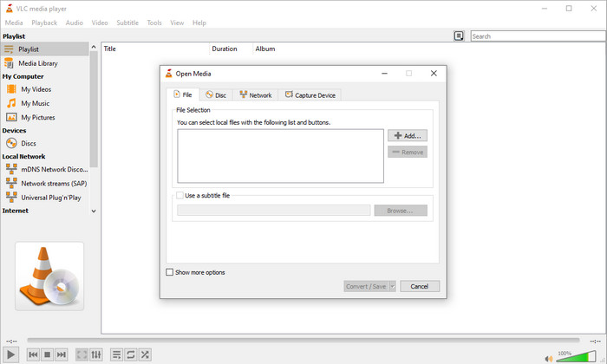
Task: Check Show more options
Action: (170, 272)
